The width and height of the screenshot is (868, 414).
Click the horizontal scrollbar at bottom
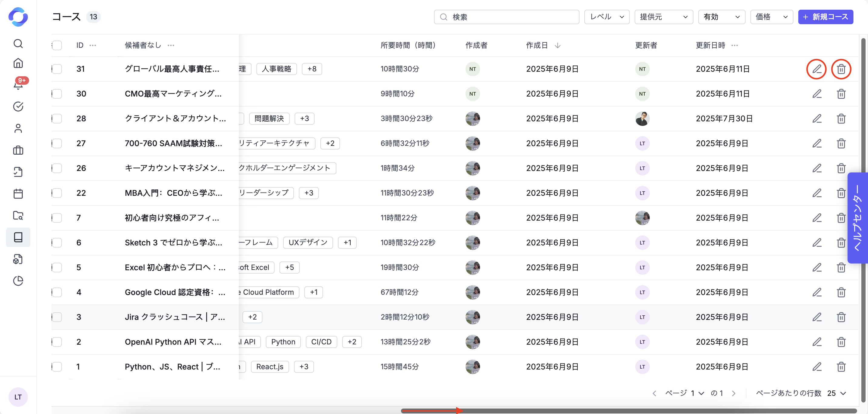tap(629, 411)
